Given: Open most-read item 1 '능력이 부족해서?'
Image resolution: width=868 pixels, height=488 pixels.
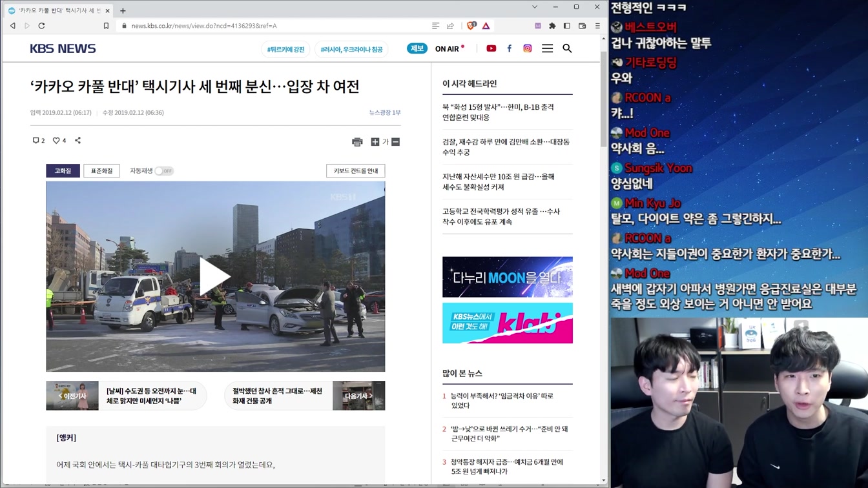Looking at the screenshot, I should [x=502, y=401].
